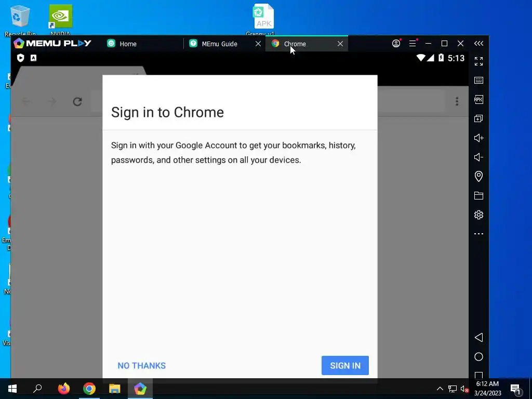Open File Explorer from the taskbar
The image size is (532, 399).
tap(115, 389)
